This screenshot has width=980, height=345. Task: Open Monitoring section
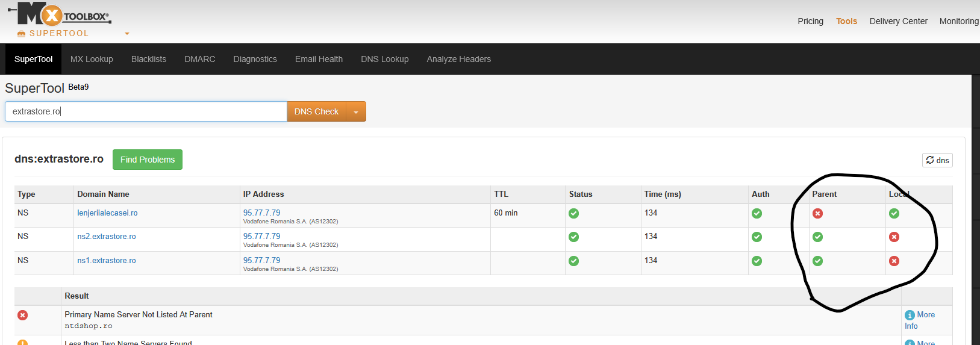pos(959,21)
